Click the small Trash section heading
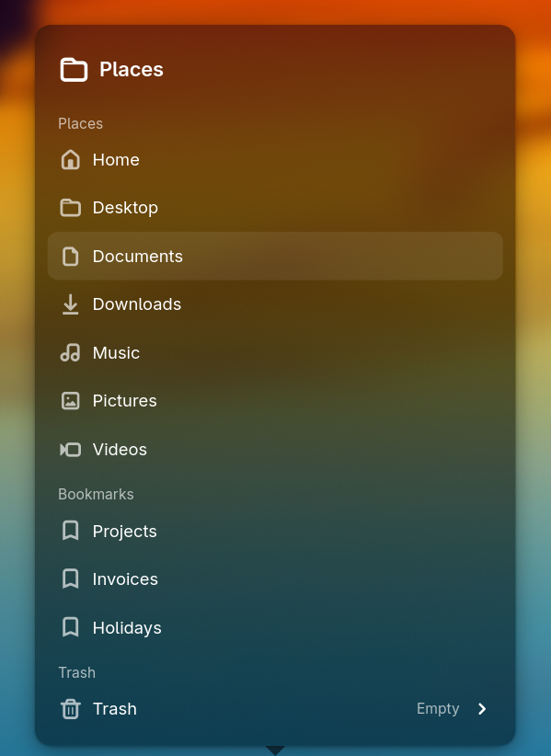The height and width of the screenshot is (756, 551). point(76,672)
